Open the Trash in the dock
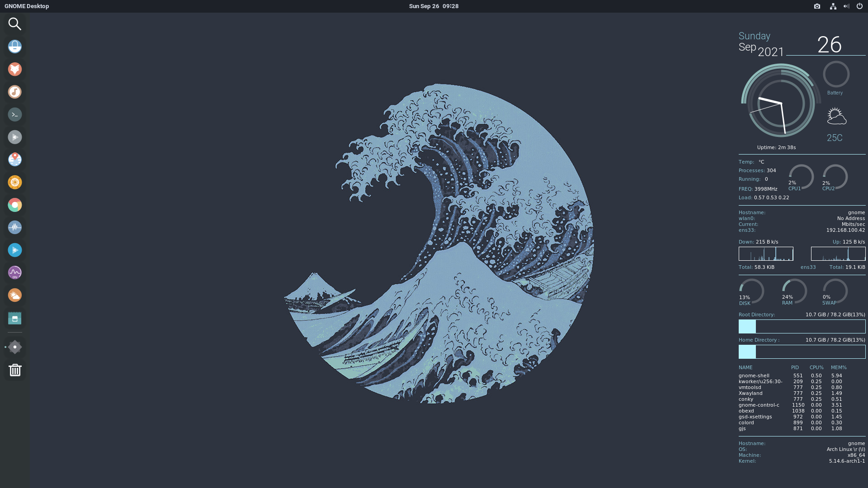Viewport: 868px width, 488px height. [x=15, y=370]
